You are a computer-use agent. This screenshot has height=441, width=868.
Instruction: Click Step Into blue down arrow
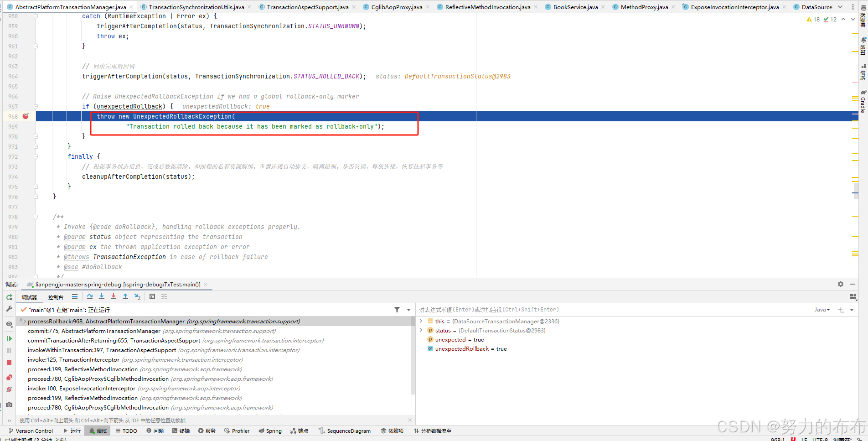102,296
